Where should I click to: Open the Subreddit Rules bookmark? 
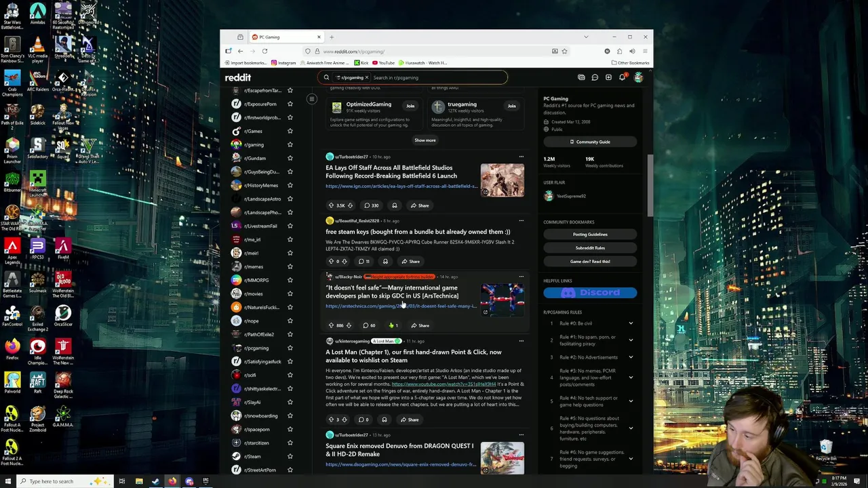pyautogui.click(x=590, y=247)
